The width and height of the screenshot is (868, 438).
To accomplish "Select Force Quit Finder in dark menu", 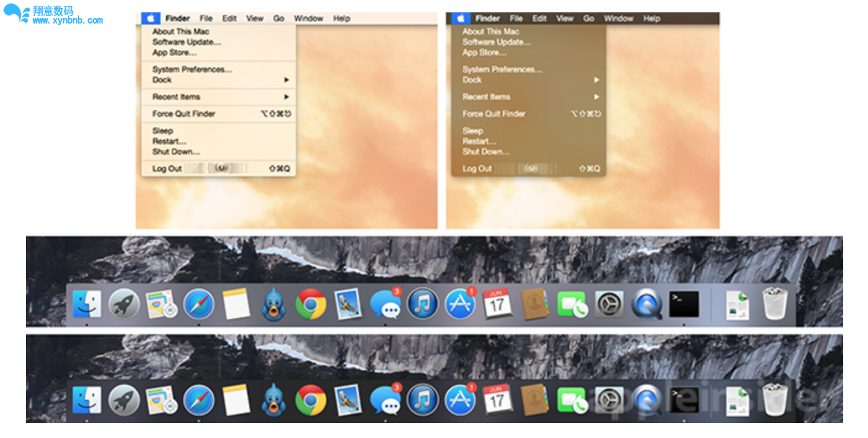I will [x=494, y=114].
